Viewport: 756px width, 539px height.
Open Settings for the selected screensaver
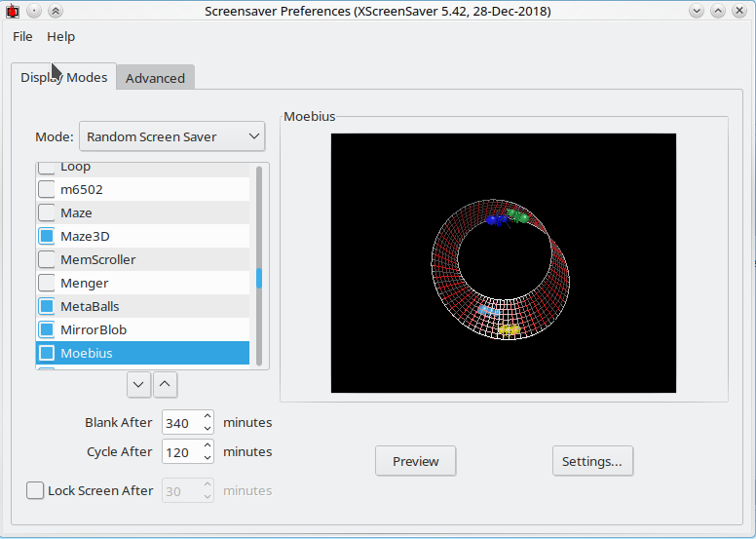click(x=591, y=461)
